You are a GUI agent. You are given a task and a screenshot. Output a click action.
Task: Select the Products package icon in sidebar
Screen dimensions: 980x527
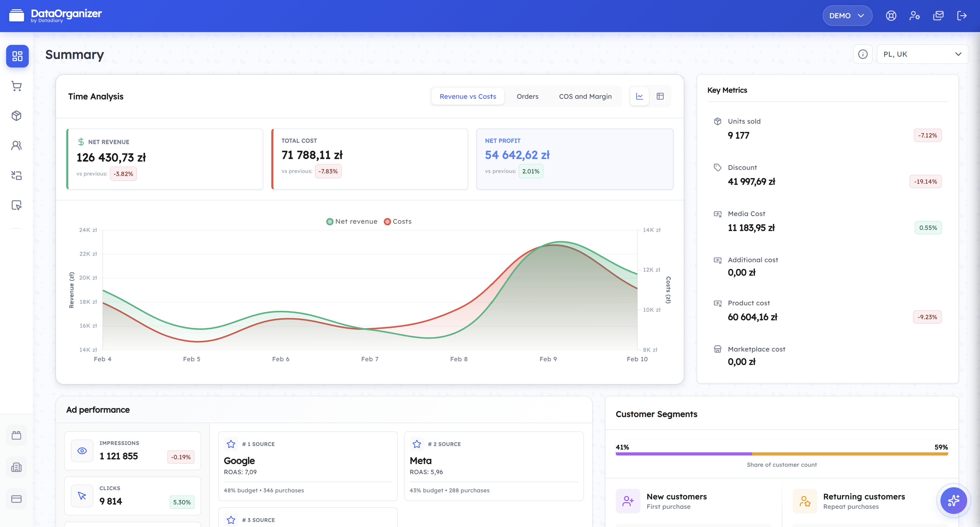(17, 116)
